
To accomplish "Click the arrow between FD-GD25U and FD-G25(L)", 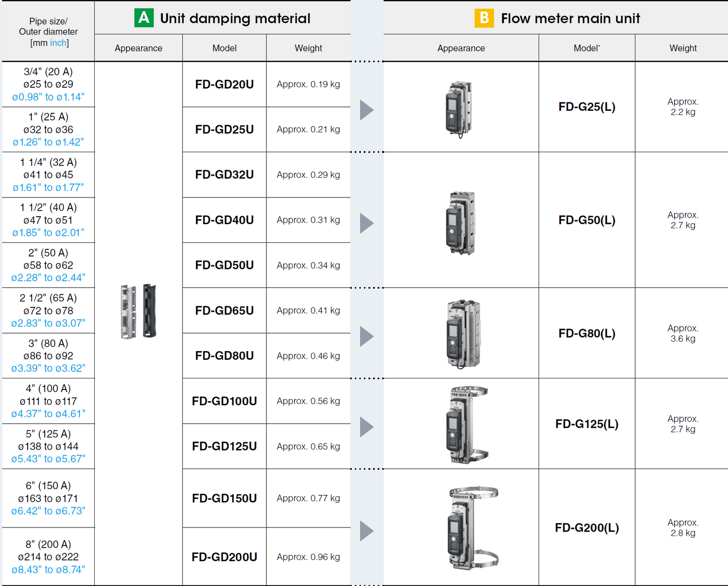I will tap(366, 110).
